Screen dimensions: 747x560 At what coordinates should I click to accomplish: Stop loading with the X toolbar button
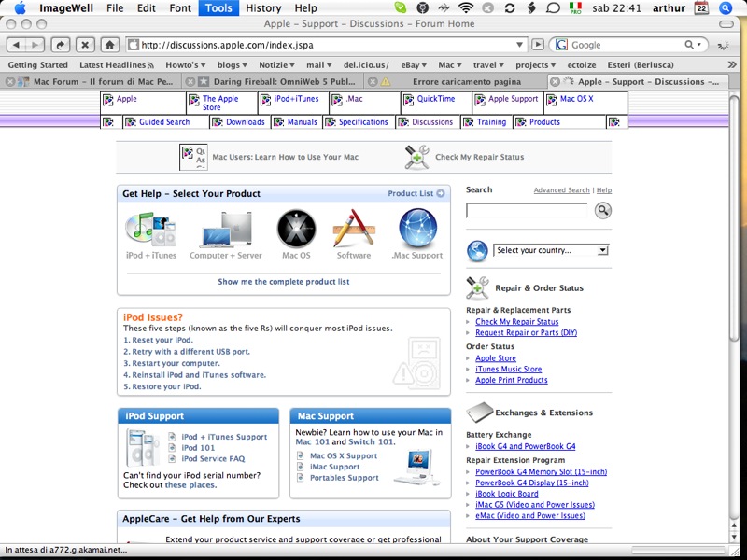(x=85, y=45)
